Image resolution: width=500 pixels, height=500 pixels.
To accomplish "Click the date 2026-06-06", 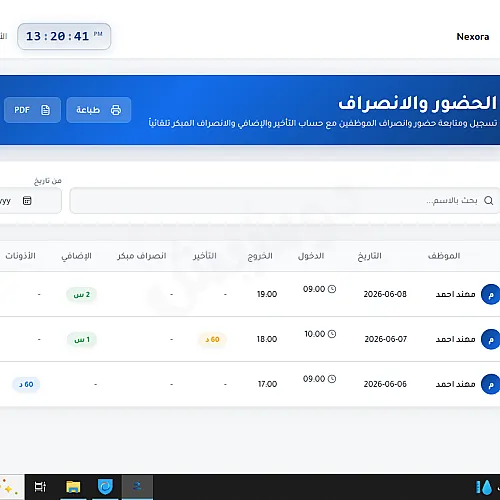I will click(x=385, y=384).
